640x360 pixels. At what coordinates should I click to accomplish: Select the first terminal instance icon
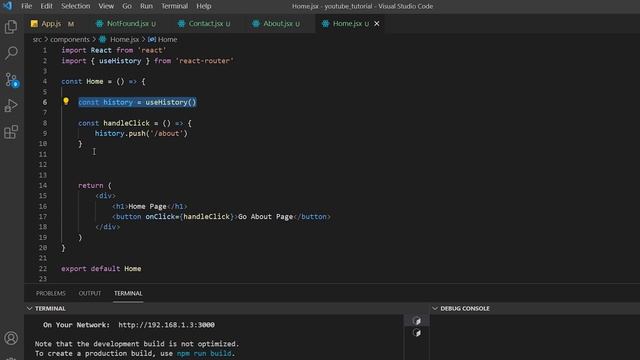[x=416, y=321]
